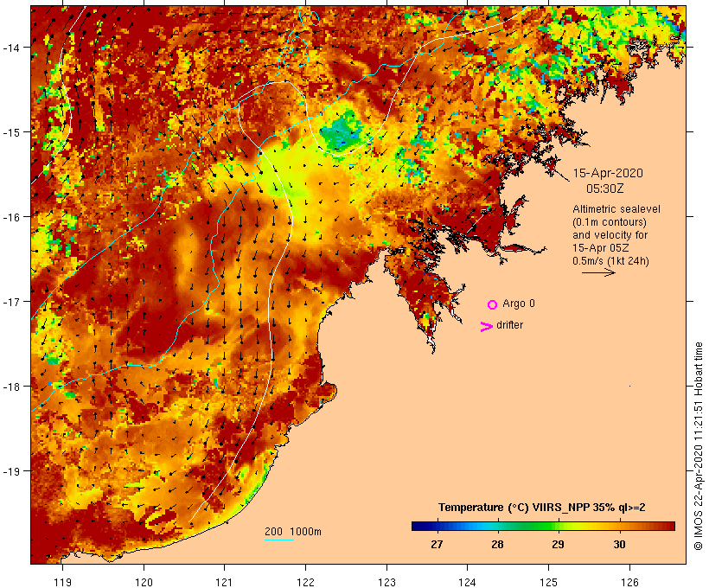Click the 0.5m/s velocity scale arrow
Viewport: 709px width, 588px height.
tap(598, 272)
